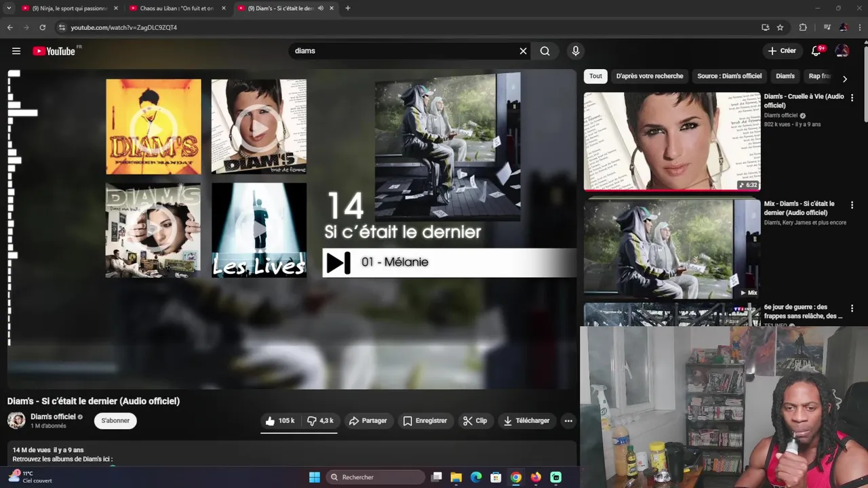This screenshot has height=488, width=868.
Task: Select the D'après votre recherche chip
Action: pos(649,76)
